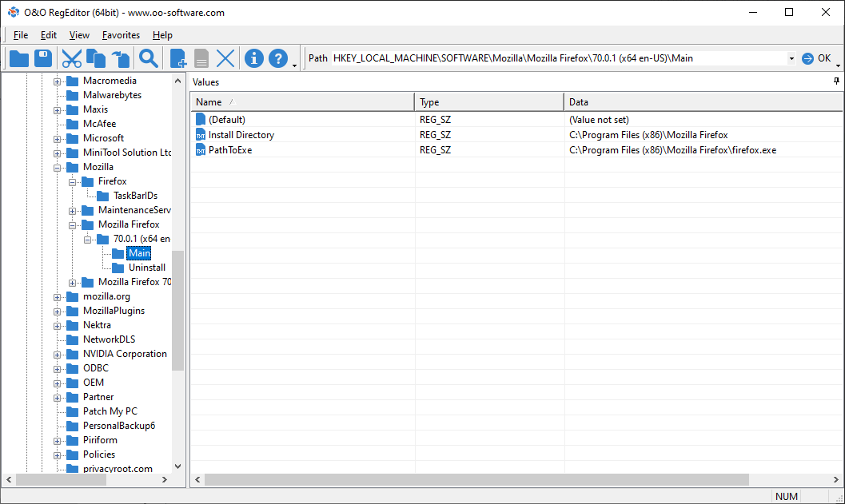Click the Copy toolbar icon
Viewport: 845px width, 504px height.
click(x=96, y=58)
